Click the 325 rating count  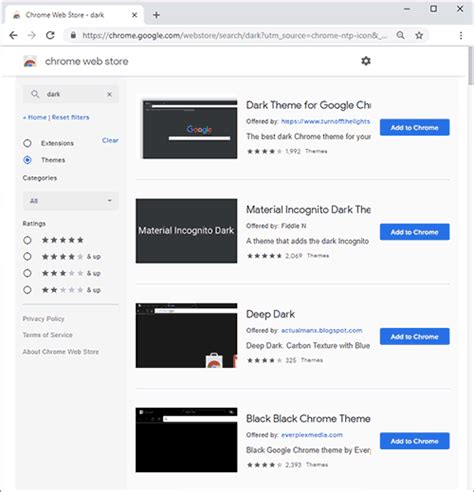[x=291, y=360]
